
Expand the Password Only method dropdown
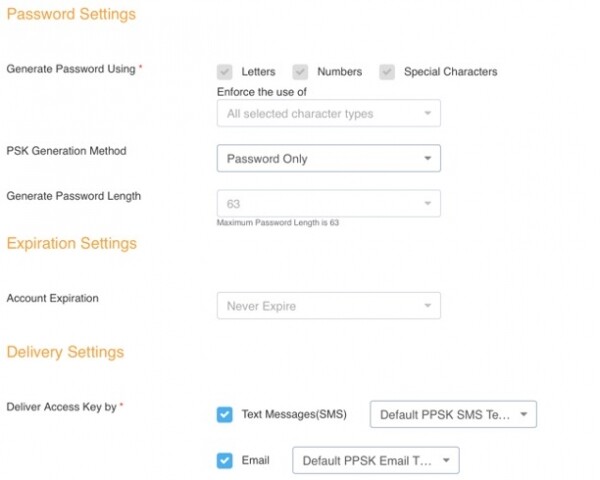tap(328, 159)
